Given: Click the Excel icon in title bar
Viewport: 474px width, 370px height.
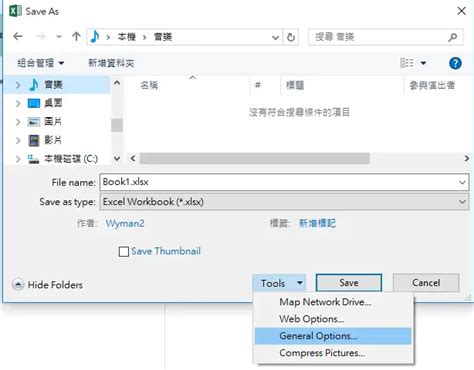Looking at the screenshot, I should (15, 11).
